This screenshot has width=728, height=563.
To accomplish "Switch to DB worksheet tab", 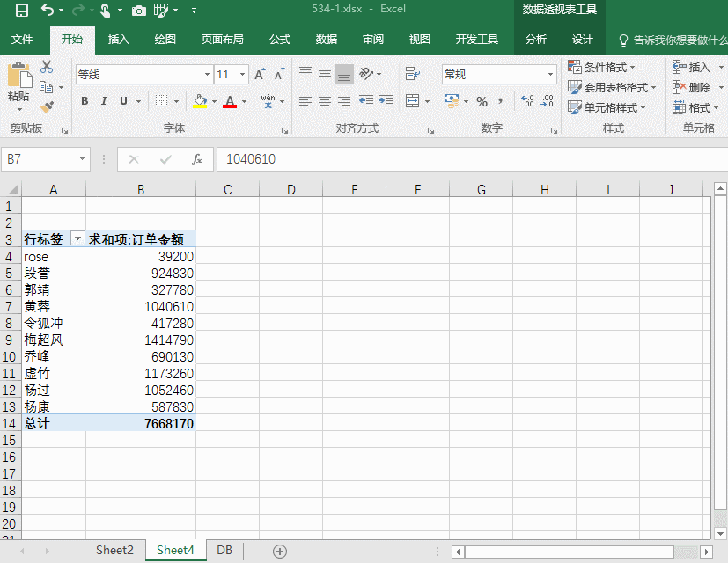I will (224, 550).
